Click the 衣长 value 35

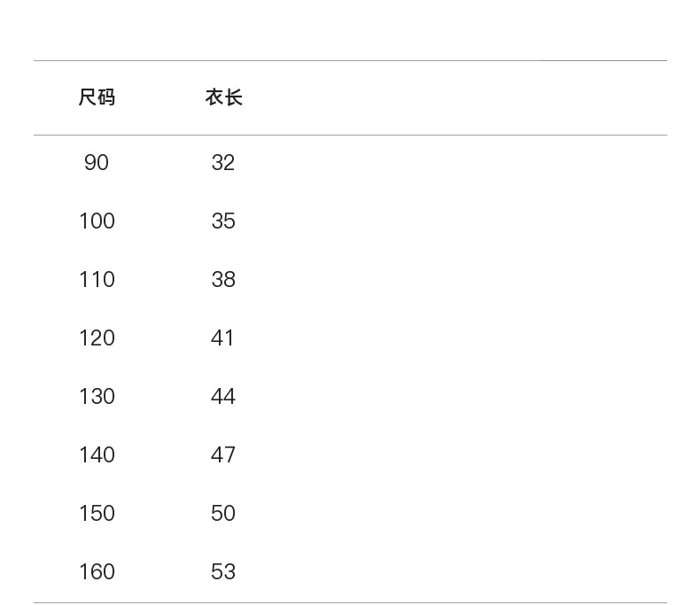pos(223,221)
